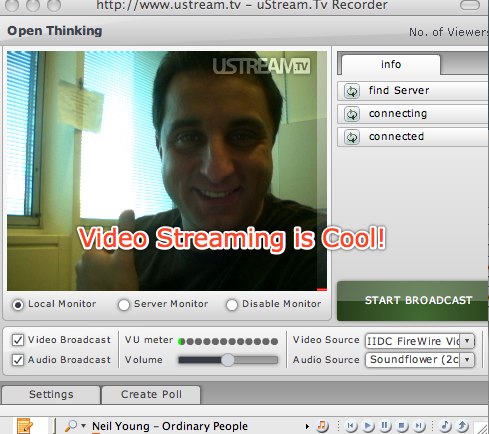Screen dimensions: 489x434
Task: Open the Create Poll tab
Action: pyautogui.click(x=151, y=395)
